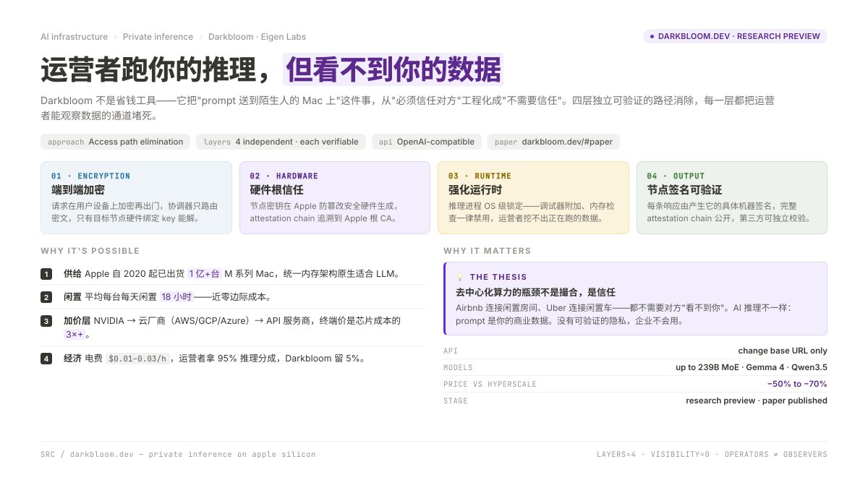Image resolution: width=868 pixels, height=488 pixels.
Task: Click the number 1 badge beside 供给
Action: click(x=46, y=274)
